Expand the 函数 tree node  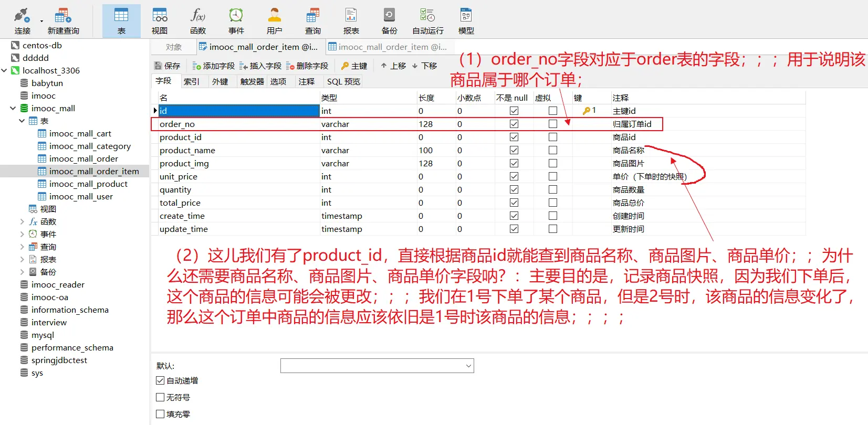22,221
